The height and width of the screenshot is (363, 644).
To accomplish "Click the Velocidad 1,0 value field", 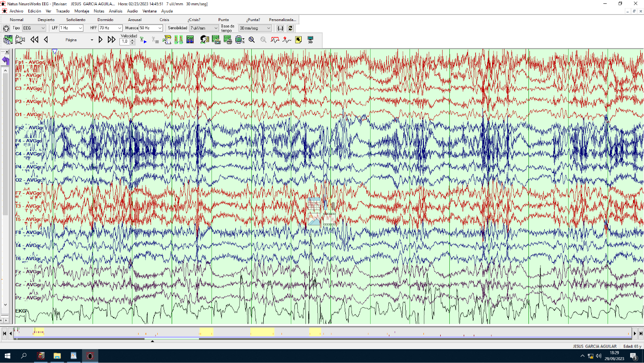I will point(125,42).
